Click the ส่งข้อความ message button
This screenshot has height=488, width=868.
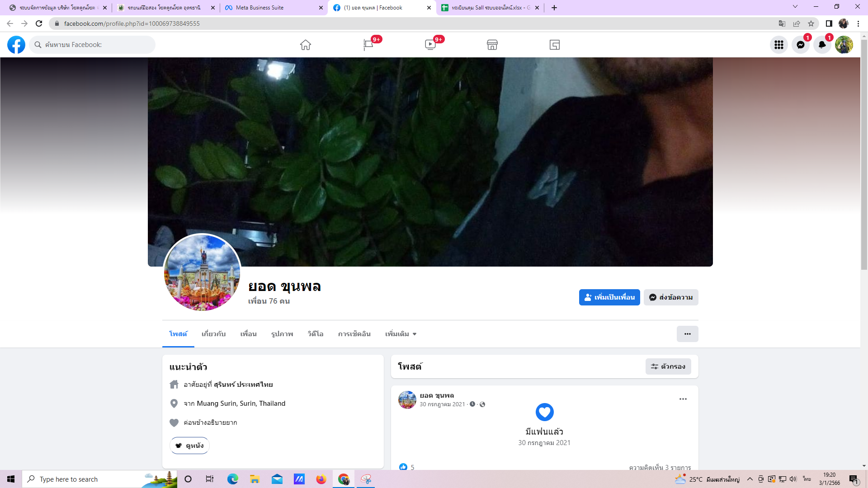(x=671, y=297)
